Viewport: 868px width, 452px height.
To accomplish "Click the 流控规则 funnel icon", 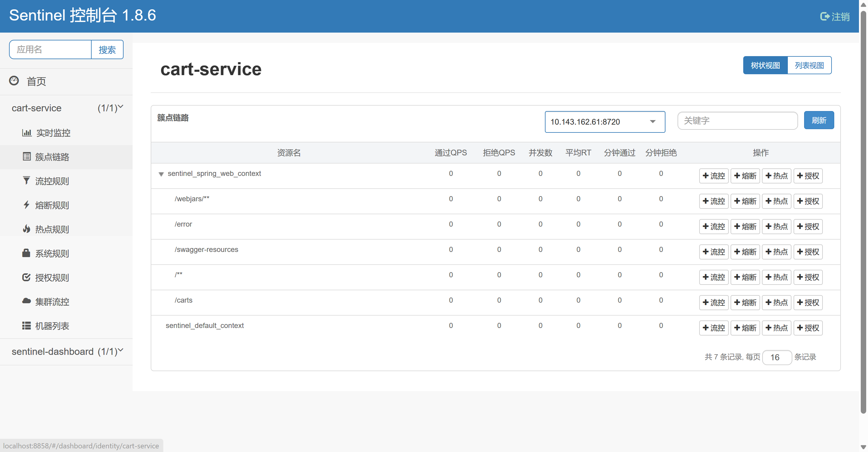I will [26, 180].
